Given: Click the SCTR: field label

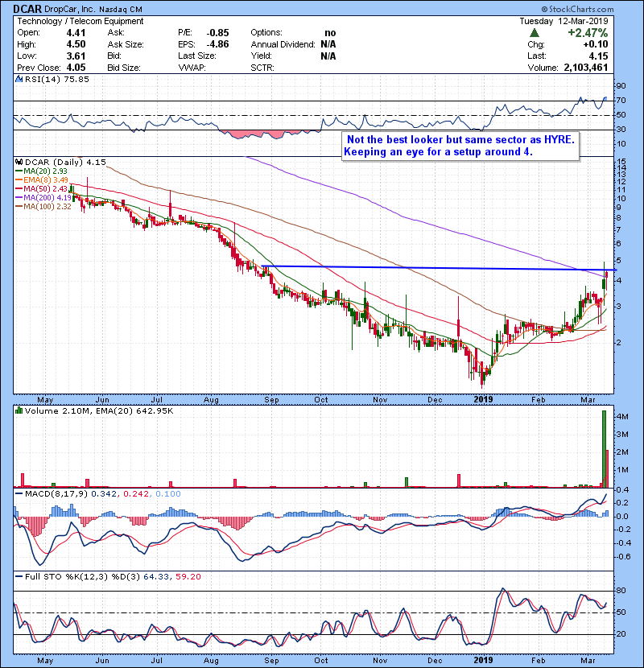Looking at the screenshot, I should [x=262, y=68].
